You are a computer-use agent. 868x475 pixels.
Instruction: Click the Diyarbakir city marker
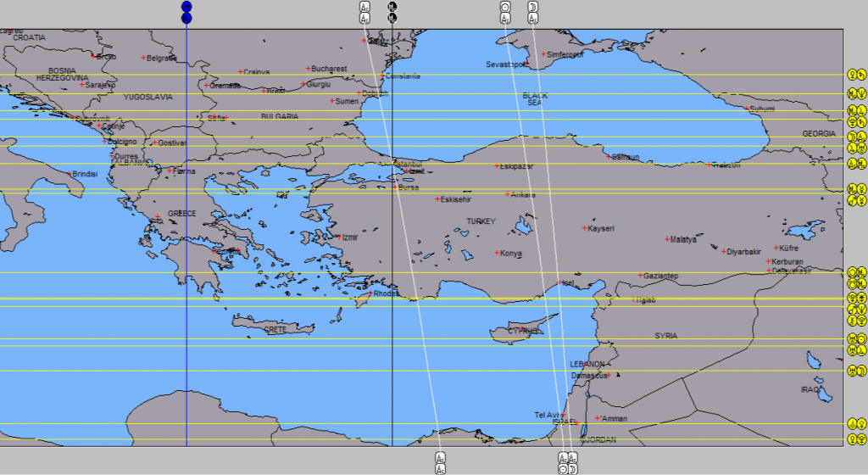coord(724,251)
